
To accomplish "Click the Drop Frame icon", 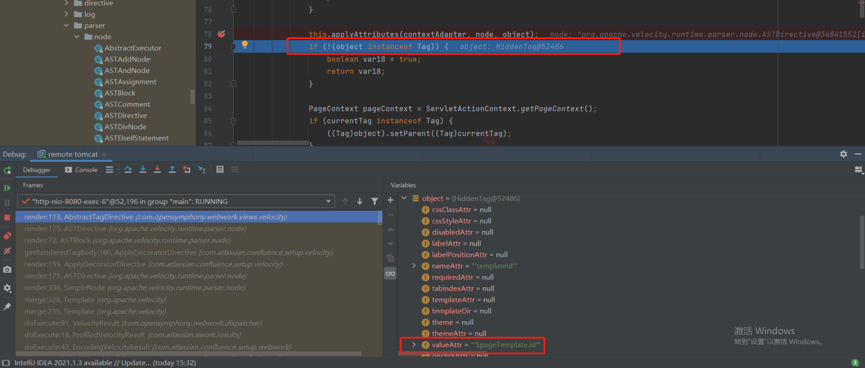I will point(186,170).
